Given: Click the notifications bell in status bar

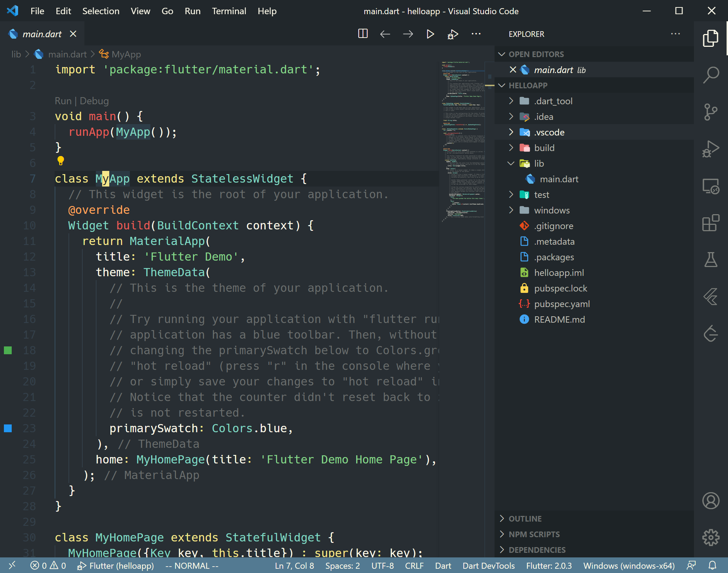Looking at the screenshot, I should coord(712,566).
